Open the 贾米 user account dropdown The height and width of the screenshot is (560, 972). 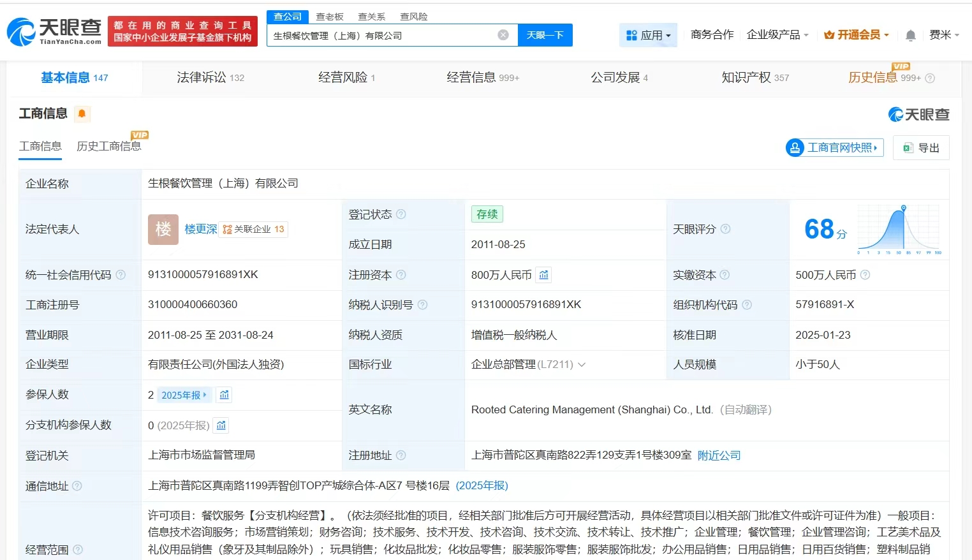(944, 34)
